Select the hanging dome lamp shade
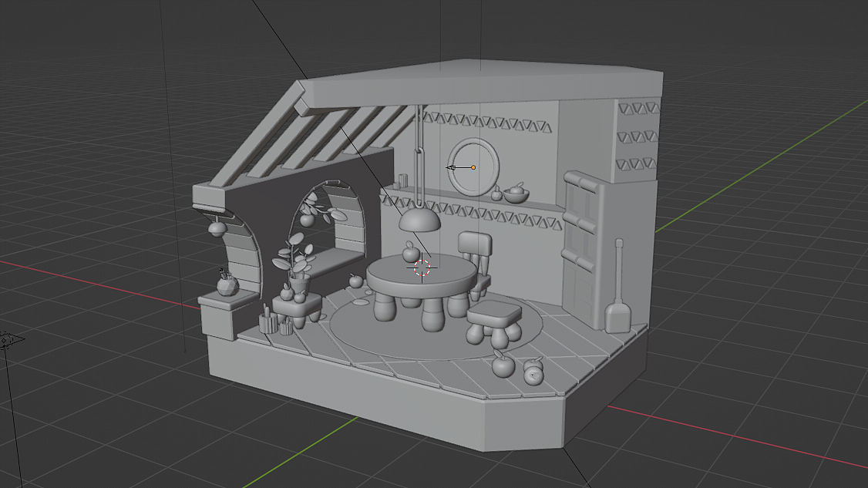This screenshot has height=488, width=868. point(419,220)
